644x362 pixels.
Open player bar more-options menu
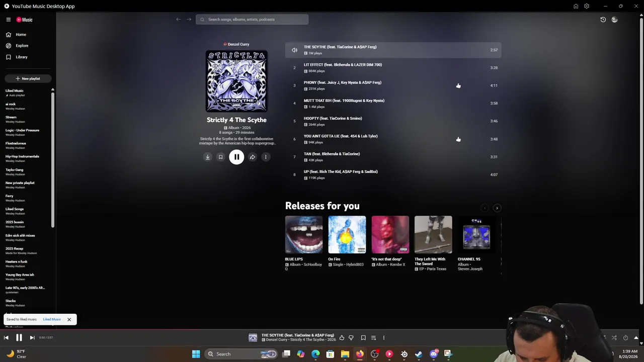[x=383, y=338]
